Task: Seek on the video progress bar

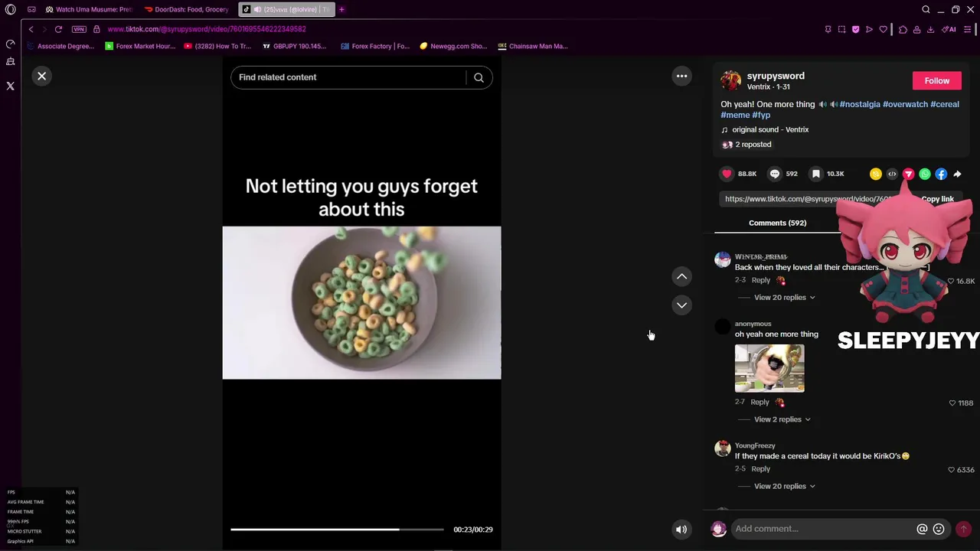Action: pos(337,530)
